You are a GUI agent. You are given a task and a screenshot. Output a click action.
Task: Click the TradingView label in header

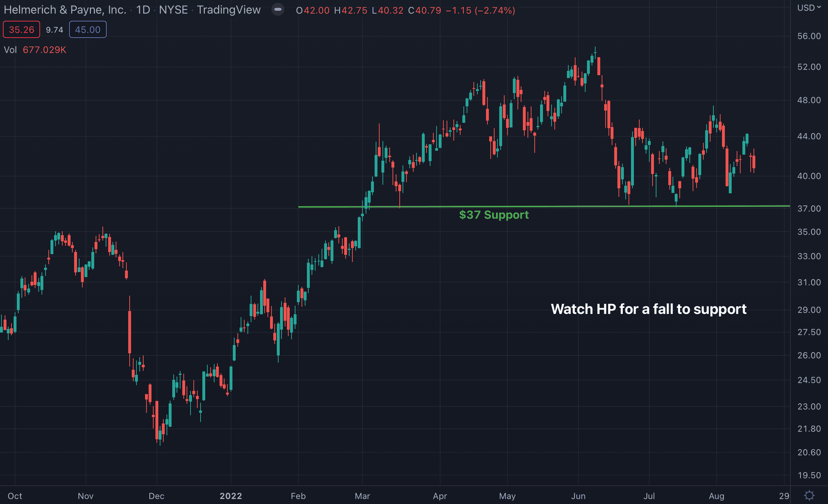pos(228,10)
